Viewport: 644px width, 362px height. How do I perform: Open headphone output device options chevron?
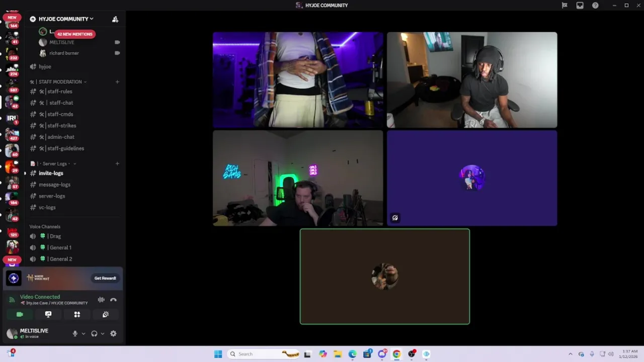[x=103, y=333]
